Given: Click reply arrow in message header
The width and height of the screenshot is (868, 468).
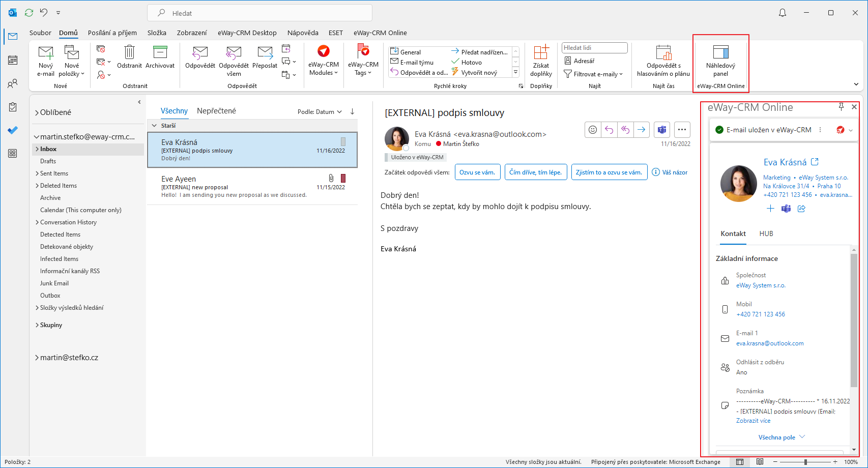Looking at the screenshot, I should tap(609, 130).
